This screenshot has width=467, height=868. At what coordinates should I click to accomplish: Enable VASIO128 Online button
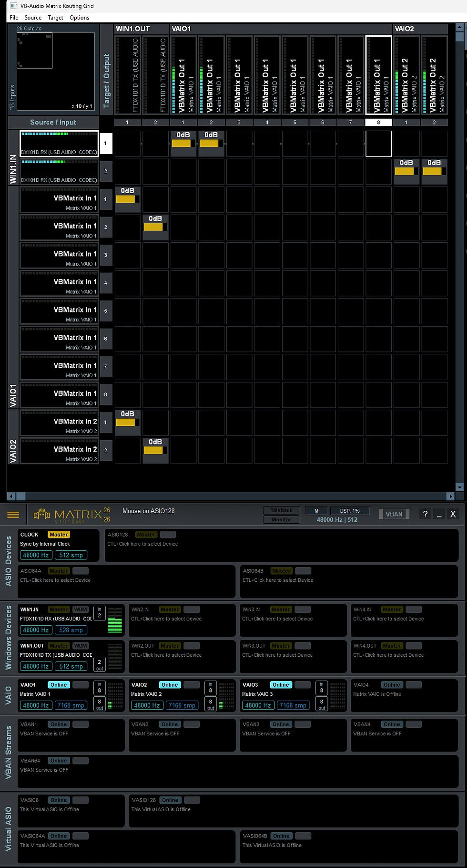(170, 800)
